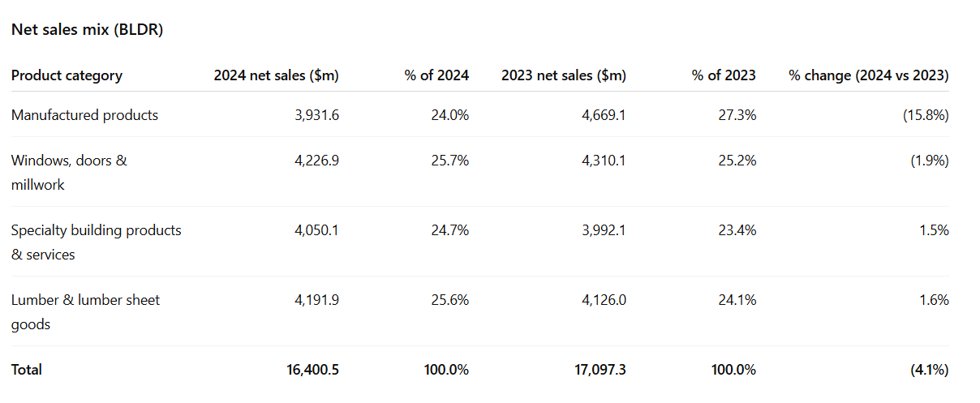Click the "2023 net sales ($m)" header
This screenshot has width=980, height=403.
(563, 75)
